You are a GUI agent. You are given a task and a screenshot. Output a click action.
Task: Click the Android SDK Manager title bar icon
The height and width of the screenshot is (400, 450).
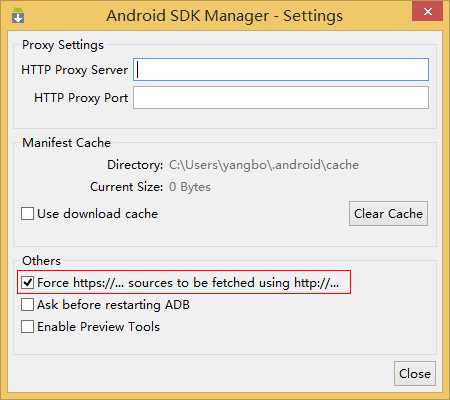coord(18,15)
